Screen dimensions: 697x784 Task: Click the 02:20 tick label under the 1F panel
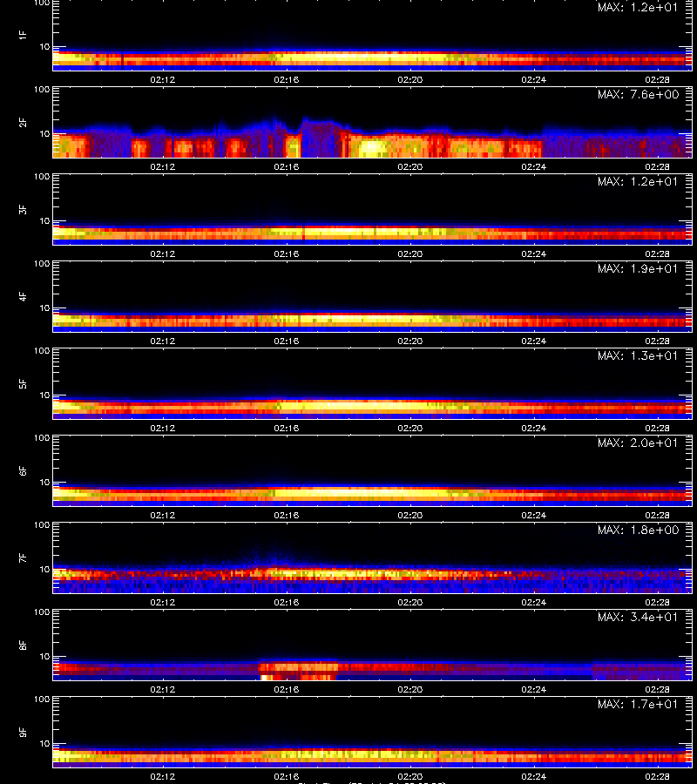point(410,79)
